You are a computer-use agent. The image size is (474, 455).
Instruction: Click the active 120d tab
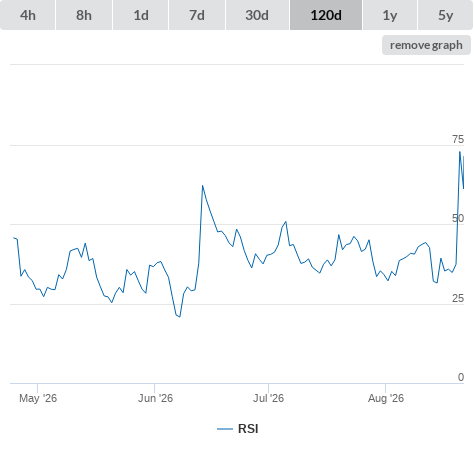[326, 15]
